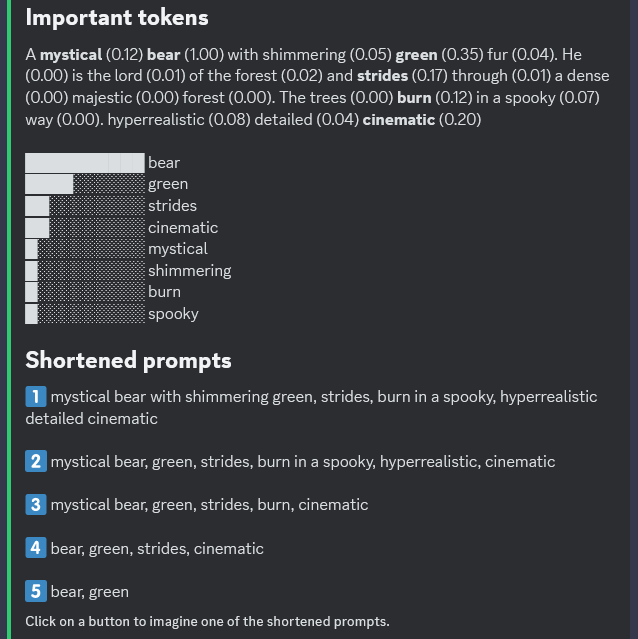The image size is (638, 639).
Task: Click the prompt text 'bear, green, strides, cinematic'
Action: [x=157, y=548]
